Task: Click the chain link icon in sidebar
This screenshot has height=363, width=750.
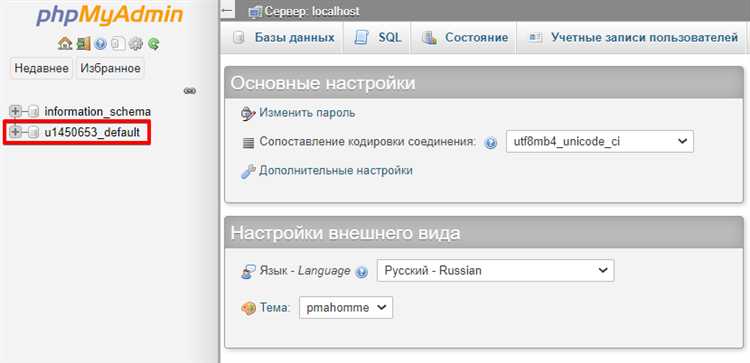Action: click(x=190, y=91)
